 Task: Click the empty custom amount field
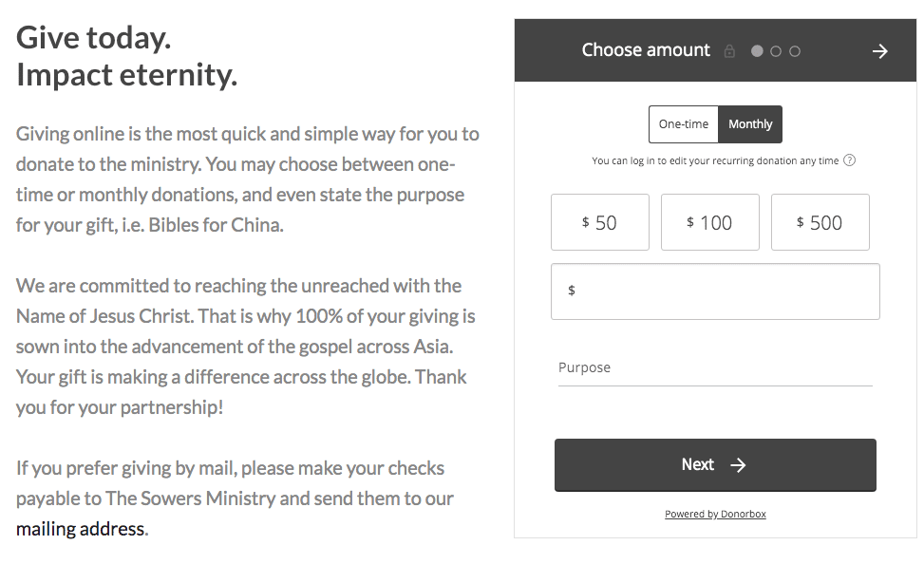tap(722, 291)
